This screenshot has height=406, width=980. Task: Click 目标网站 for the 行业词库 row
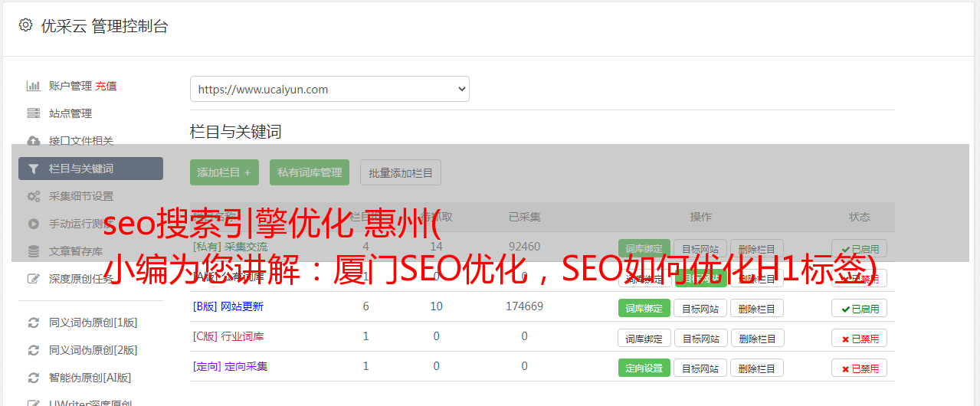coord(701,338)
